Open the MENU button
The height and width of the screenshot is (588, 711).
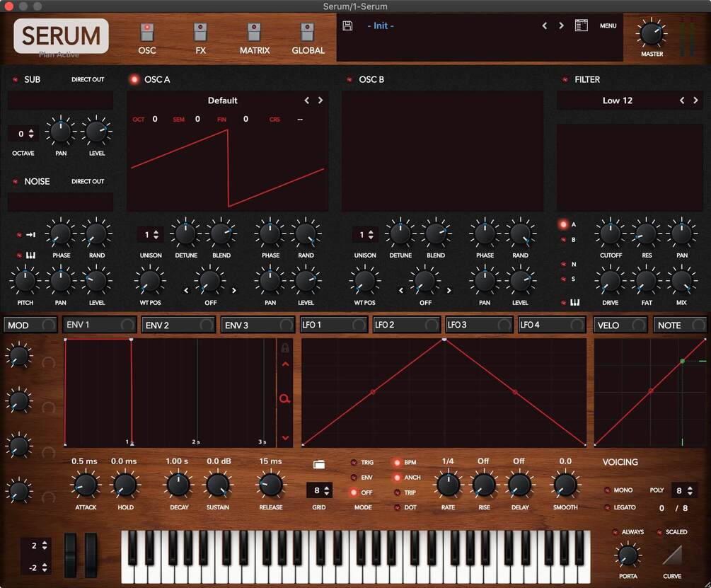pos(608,26)
